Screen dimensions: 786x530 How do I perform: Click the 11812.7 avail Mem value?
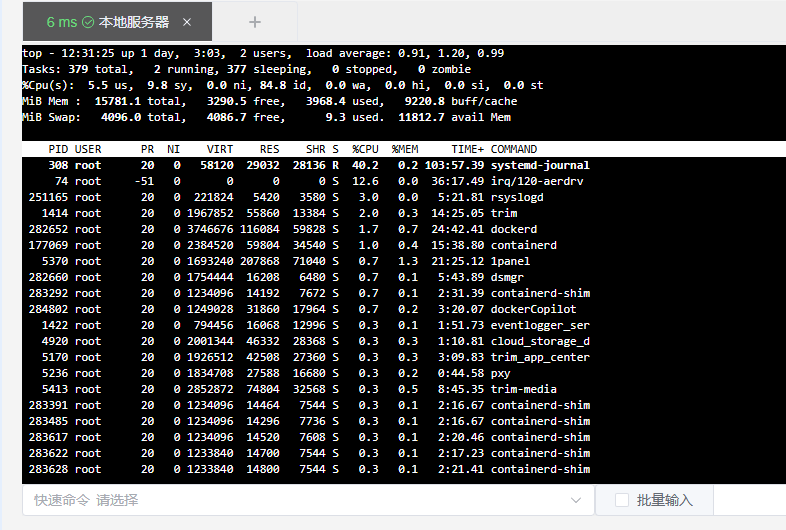point(421,117)
